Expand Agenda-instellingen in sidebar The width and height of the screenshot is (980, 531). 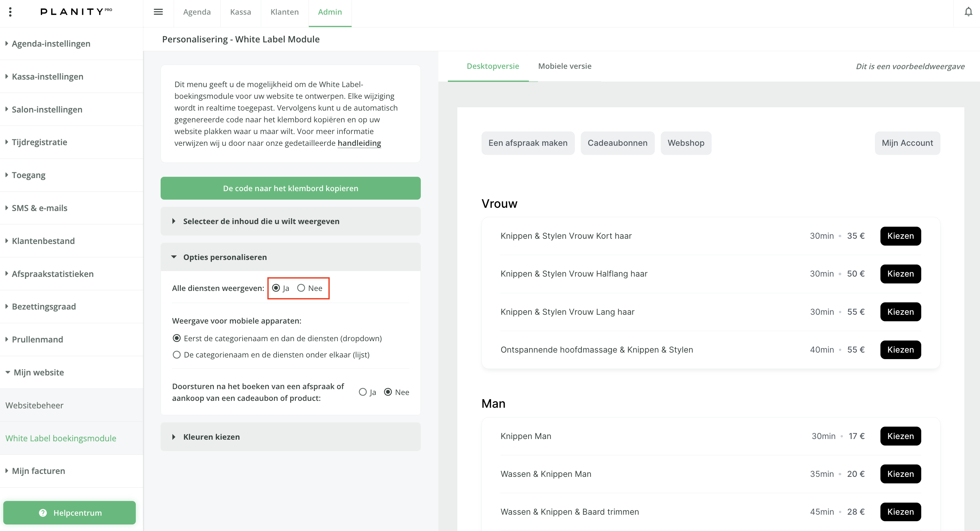click(x=71, y=44)
